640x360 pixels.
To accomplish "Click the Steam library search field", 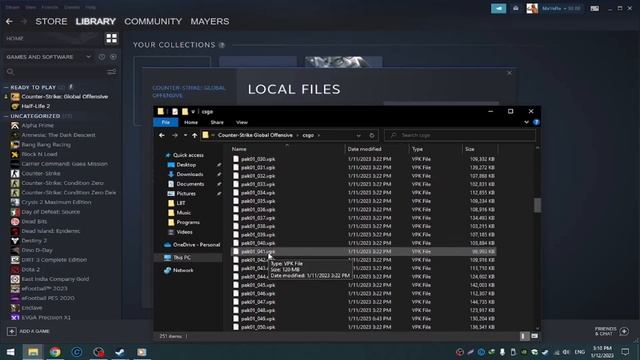I will pos(55,72).
